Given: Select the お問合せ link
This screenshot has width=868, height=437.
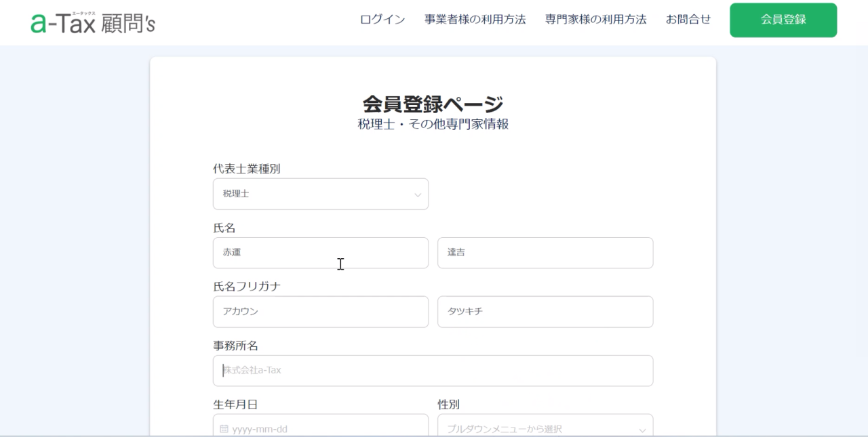Looking at the screenshot, I should pyautogui.click(x=688, y=20).
